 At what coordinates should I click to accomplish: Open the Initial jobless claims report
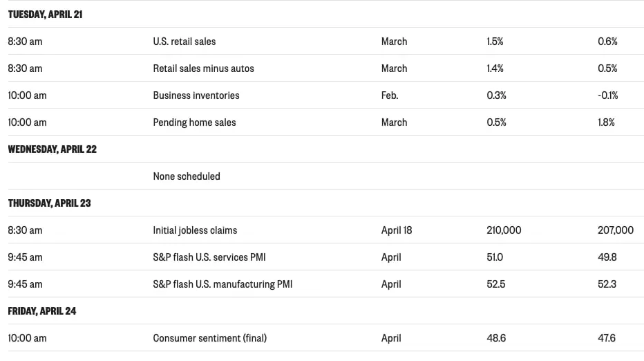coord(195,230)
